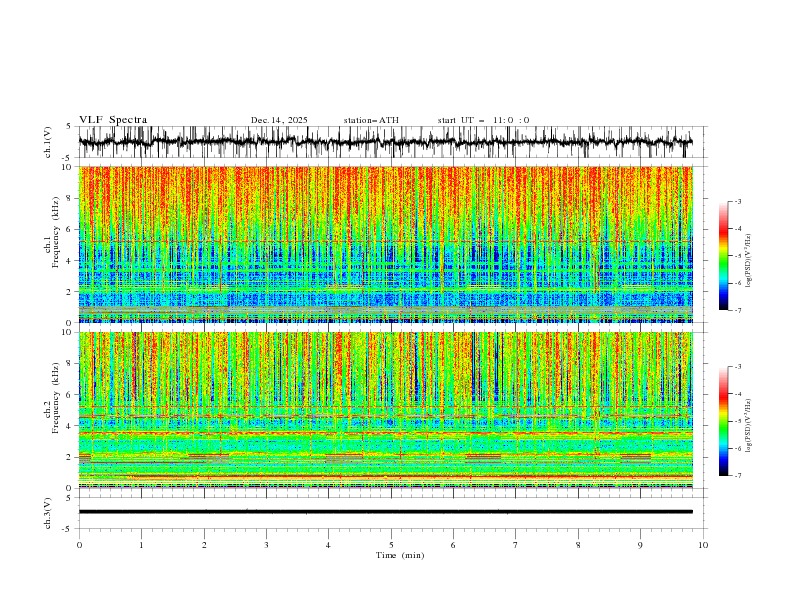Click the "-7" tick on ch.1 colorbar

click(x=737, y=311)
